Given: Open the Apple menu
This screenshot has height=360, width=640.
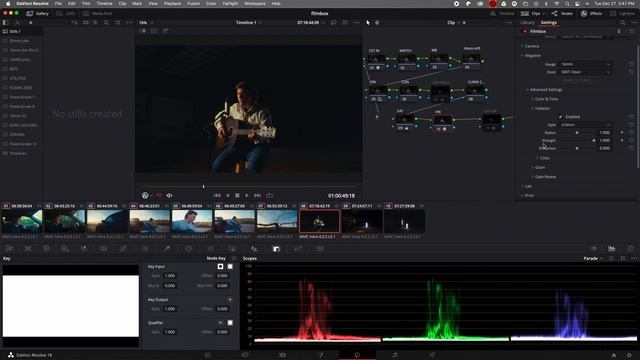Looking at the screenshot, I should [8, 4].
